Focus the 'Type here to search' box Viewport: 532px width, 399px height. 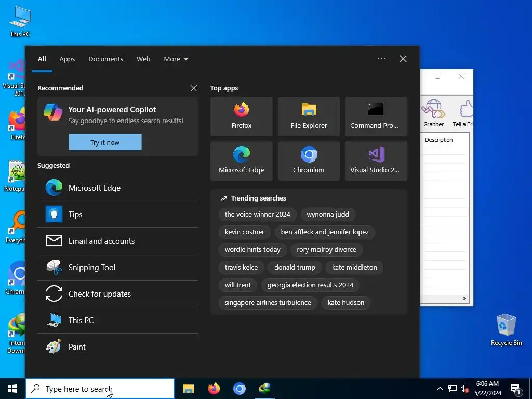[x=100, y=389]
